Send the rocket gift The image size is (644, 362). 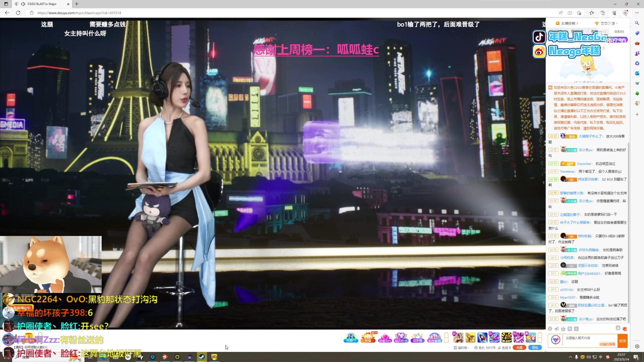click(x=482, y=337)
